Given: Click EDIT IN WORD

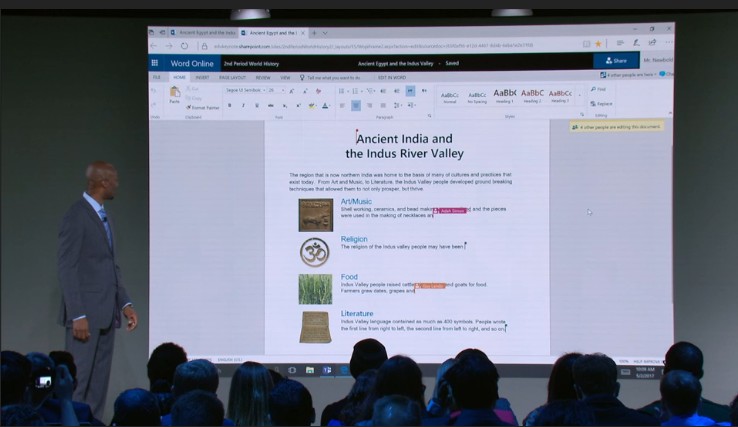Looking at the screenshot, I should (392, 77).
